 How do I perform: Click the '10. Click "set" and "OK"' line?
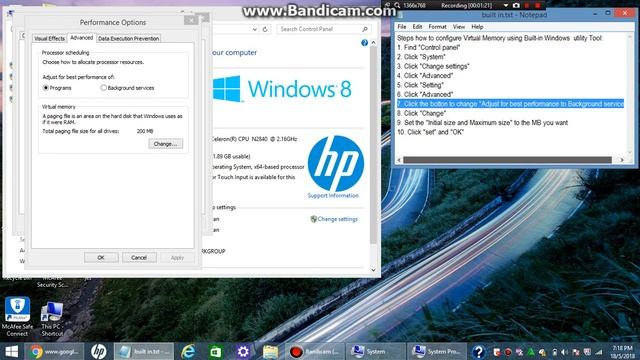pyautogui.click(x=431, y=132)
